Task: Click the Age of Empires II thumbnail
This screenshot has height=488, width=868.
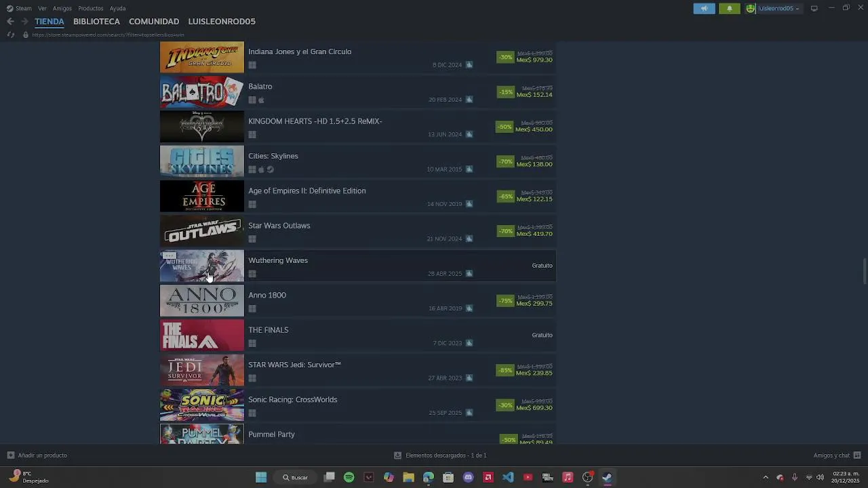Action: pyautogui.click(x=202, y=197)
